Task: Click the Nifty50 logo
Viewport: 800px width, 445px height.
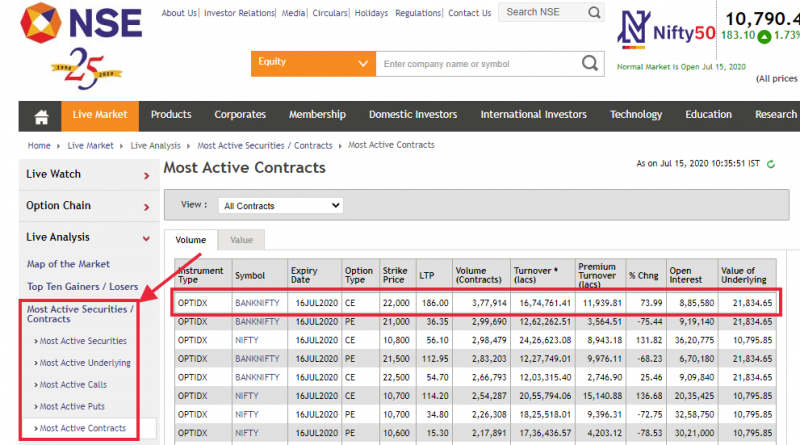Action: tap(666, 30)
